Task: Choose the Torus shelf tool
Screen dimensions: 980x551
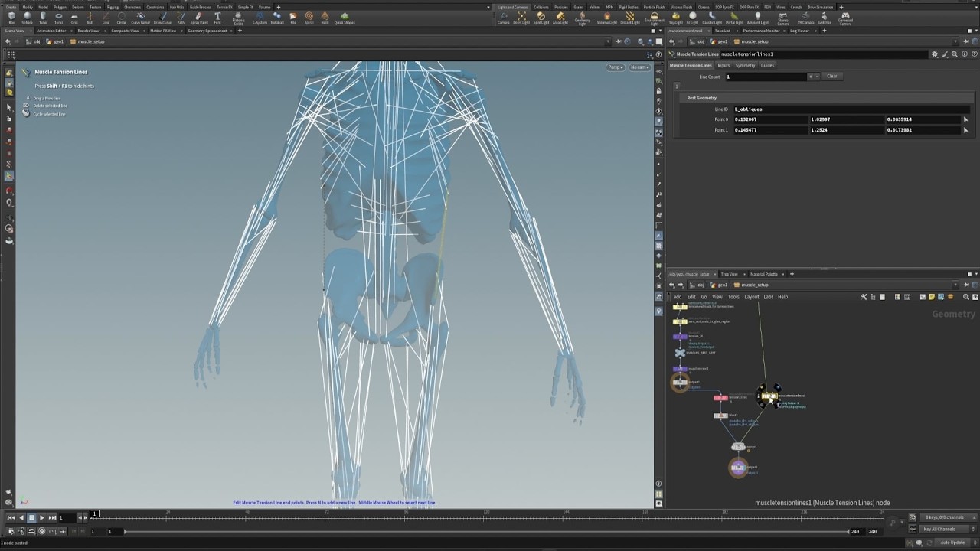Action: pos(58,18)
